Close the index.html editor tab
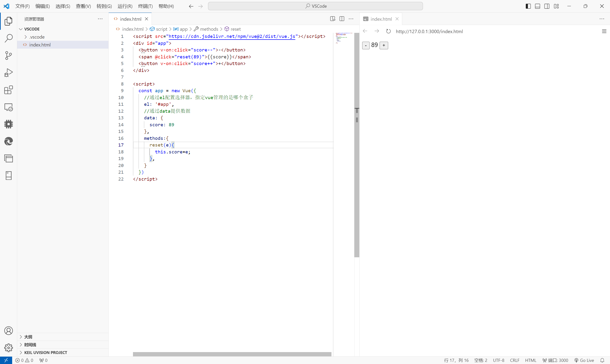The height and width of the screenshot is (364, 610). [x=147, y=19]
